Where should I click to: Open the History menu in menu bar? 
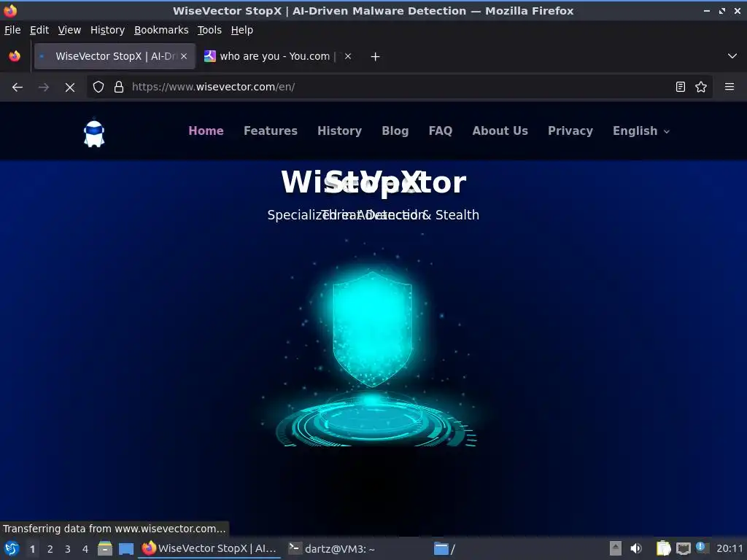pyautogui.click(x=108, y=30)
